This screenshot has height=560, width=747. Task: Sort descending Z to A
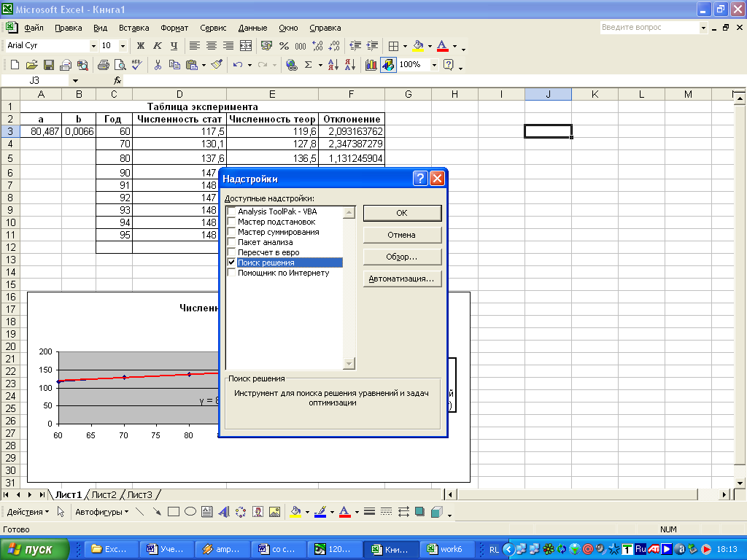coord(350,65)
